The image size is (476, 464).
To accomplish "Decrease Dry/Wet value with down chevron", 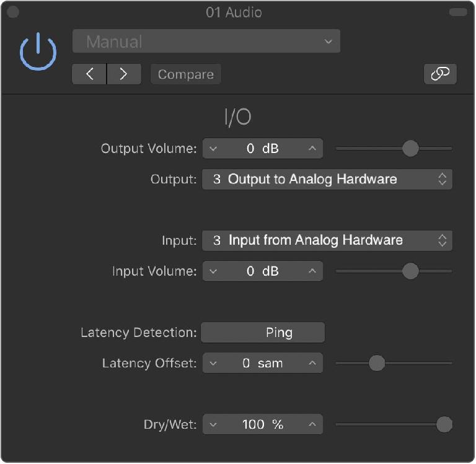I will click(213, 425).
